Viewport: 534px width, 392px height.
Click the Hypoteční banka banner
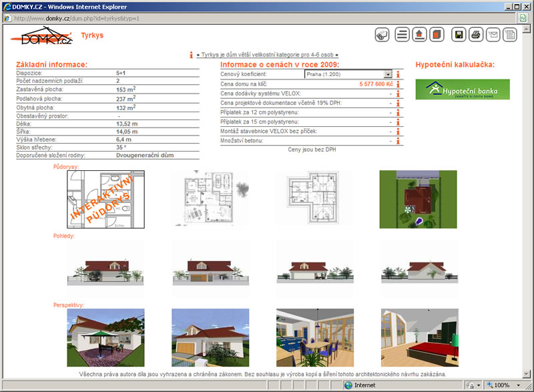(x=463, y=89)
